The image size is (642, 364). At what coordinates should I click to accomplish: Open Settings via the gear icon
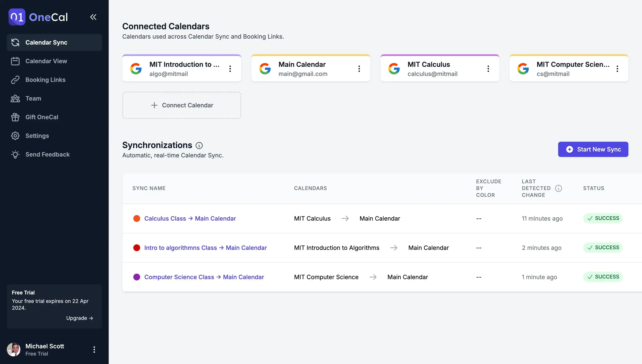coord(15,136)
